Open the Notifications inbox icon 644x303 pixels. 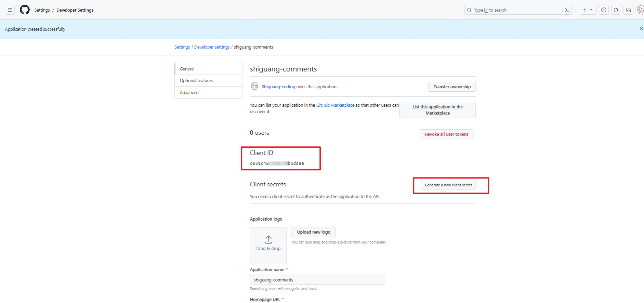(628, 10)
